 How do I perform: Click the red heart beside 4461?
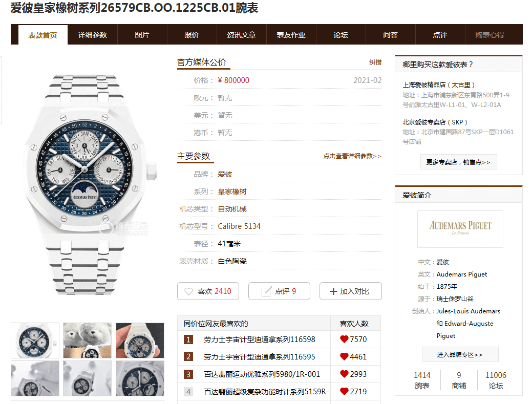[344, 356]
